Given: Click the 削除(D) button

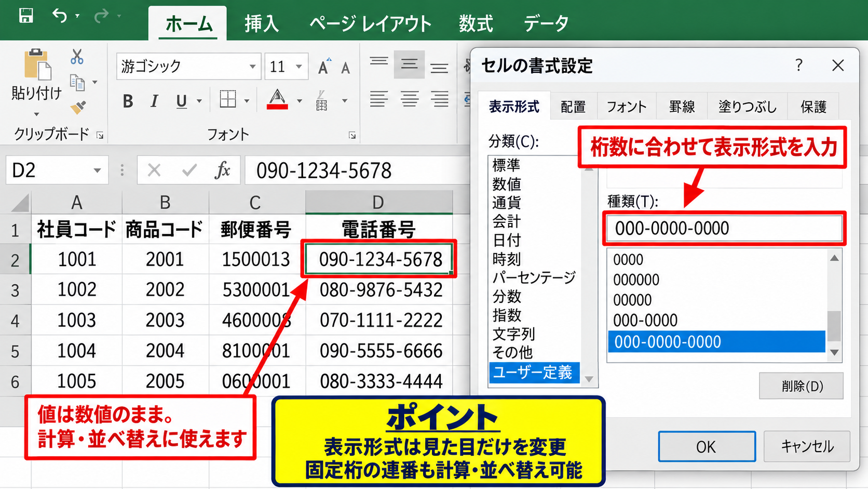Looking at the screenshot, I should [801, 386].
